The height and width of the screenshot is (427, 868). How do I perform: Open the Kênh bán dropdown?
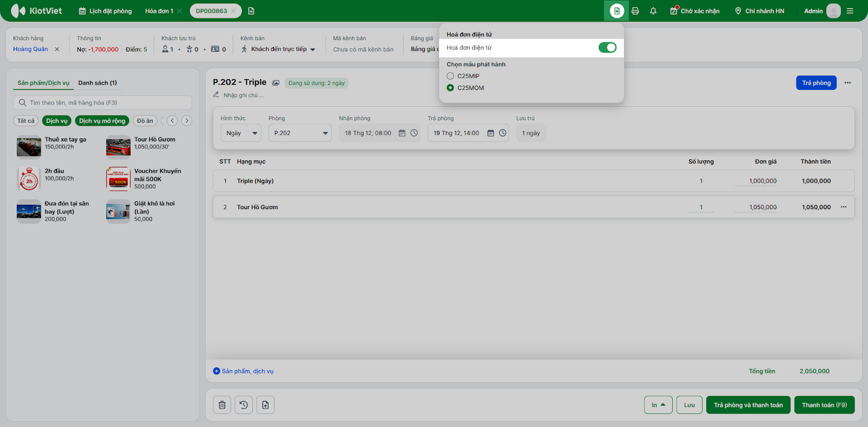tap(278, 49)
